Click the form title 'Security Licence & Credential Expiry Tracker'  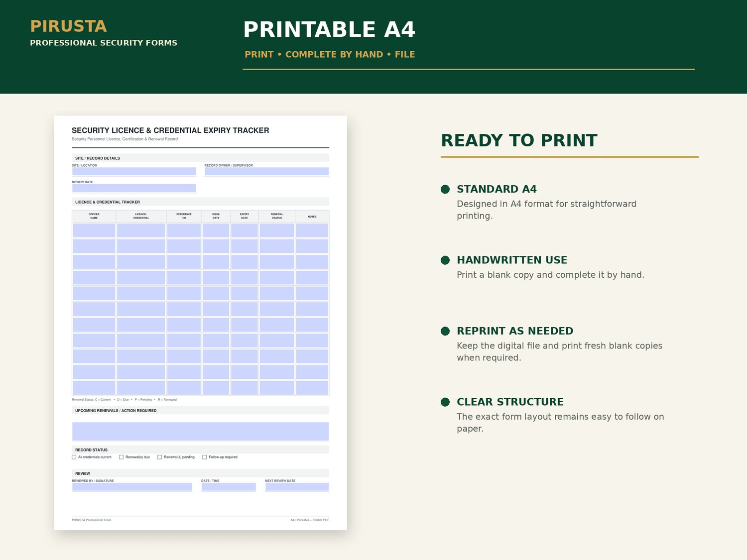tap(170, 130)
